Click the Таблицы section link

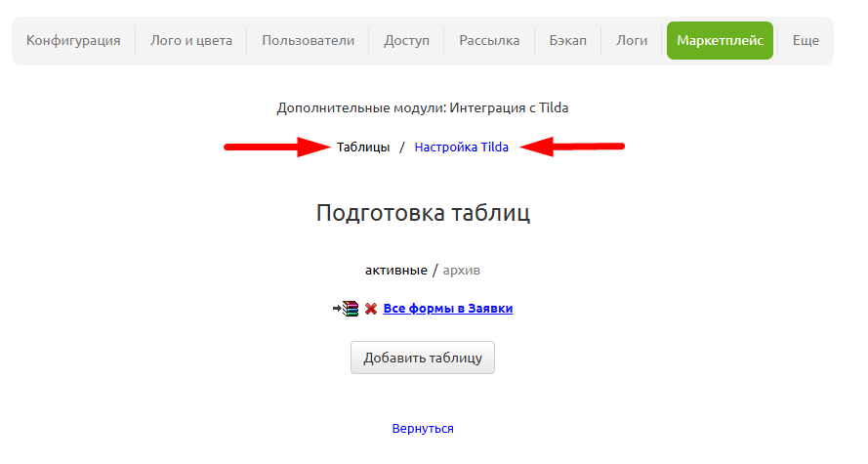pyautogui.click(x=363, y=148)
